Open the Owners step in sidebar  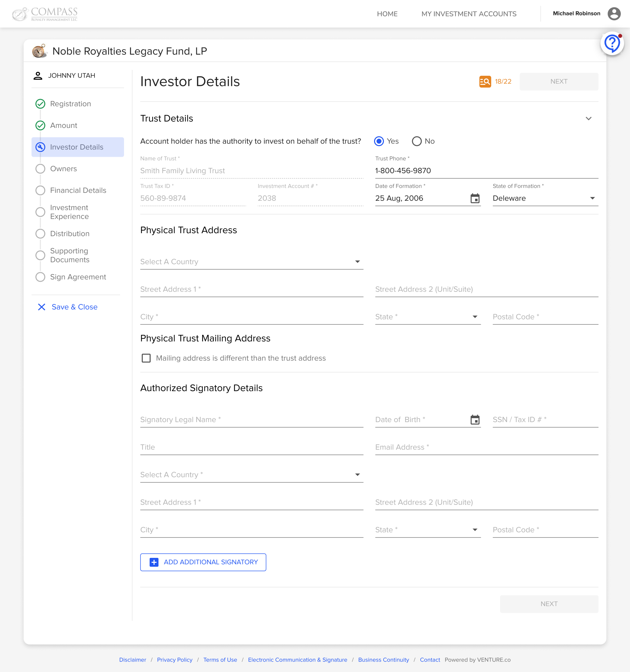[x=63, y=169]
